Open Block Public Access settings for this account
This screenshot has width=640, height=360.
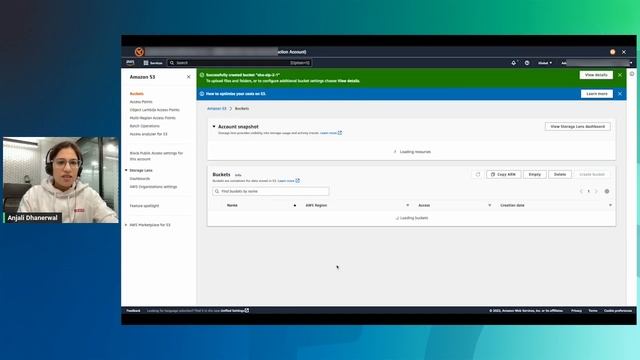(x=156, y=156)
